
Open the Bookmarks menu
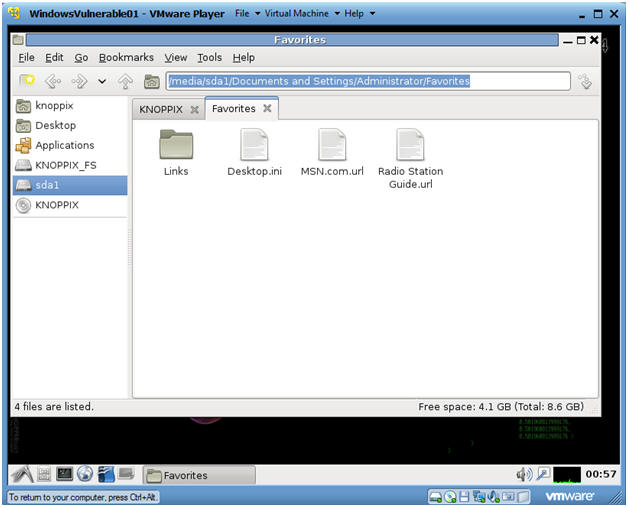pos(126,58)
